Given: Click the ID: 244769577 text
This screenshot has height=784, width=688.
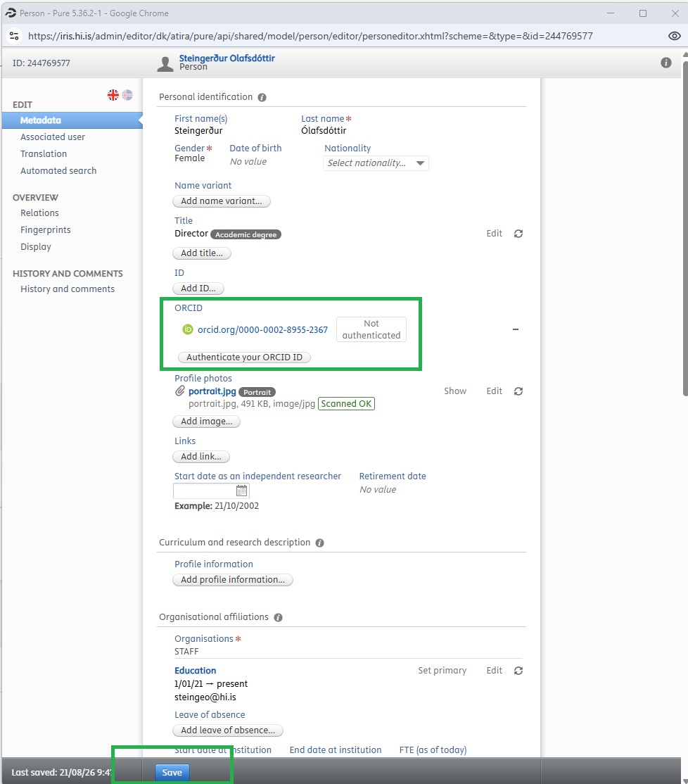Looking at the screenshot, I should coord(42,63).
